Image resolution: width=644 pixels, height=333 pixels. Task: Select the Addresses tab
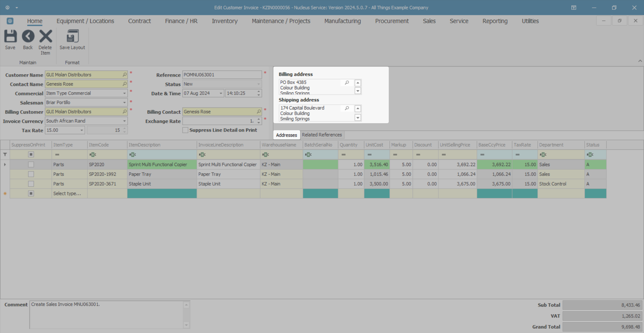point(286,135)
